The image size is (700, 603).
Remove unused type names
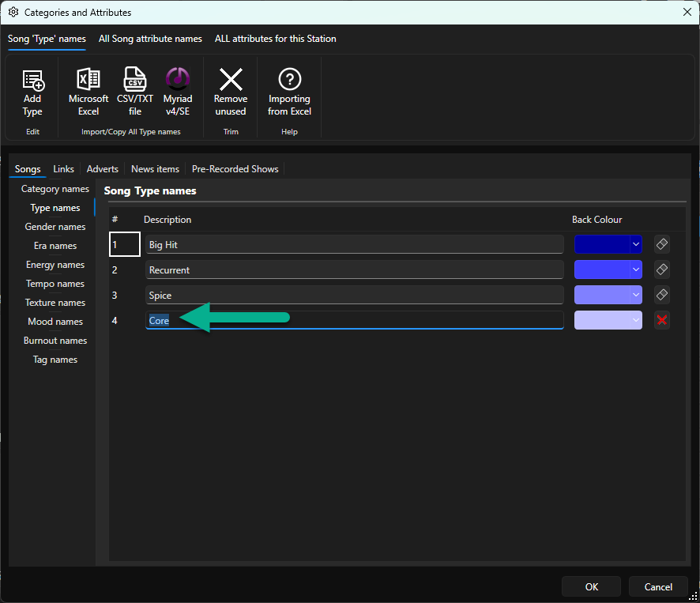click(x=231, y=93)
